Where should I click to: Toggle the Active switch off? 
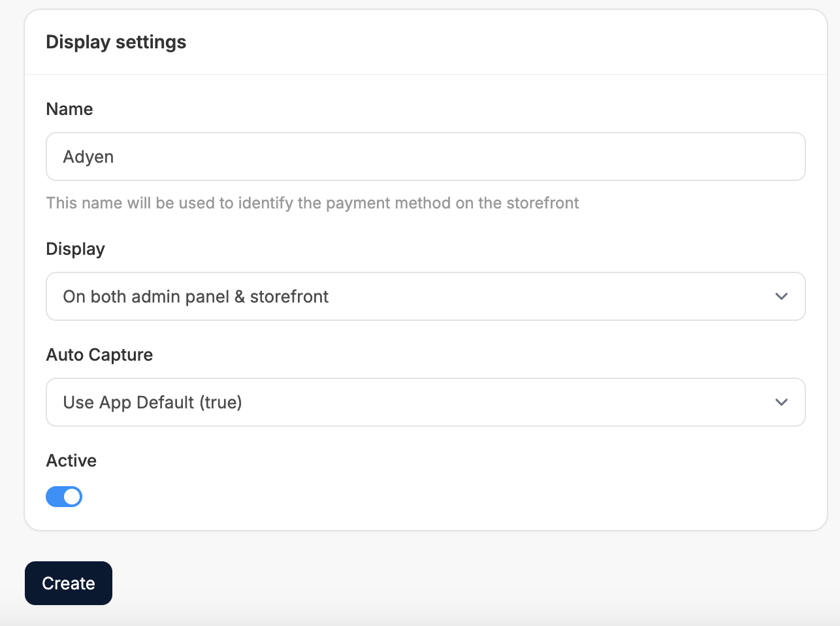pyautogui.click(x=64, y=497)
